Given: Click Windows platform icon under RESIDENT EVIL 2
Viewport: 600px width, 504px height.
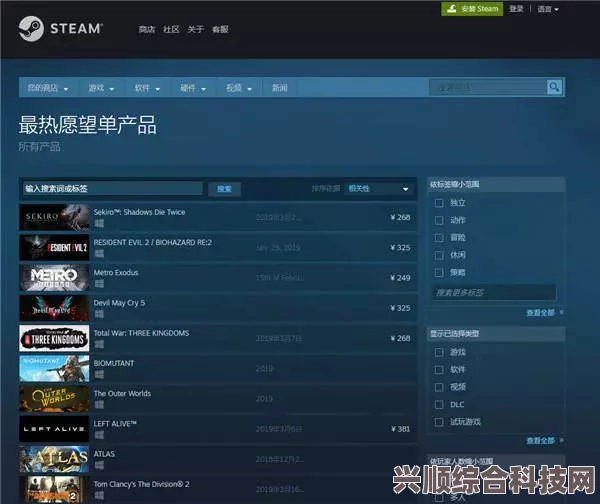Looking at the screenshot, I should (x=99, y=253).
